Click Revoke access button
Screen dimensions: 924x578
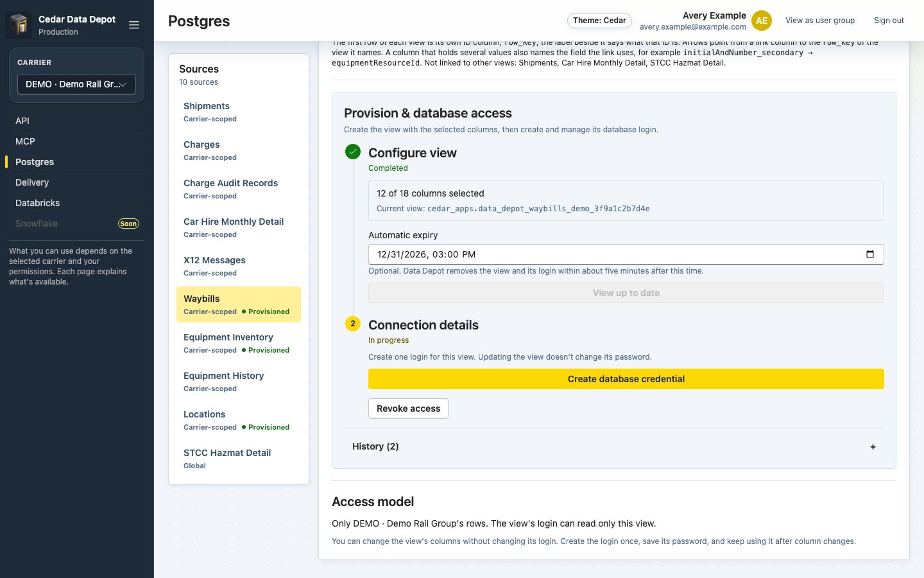pyautogui.click(x=408, y=408)
